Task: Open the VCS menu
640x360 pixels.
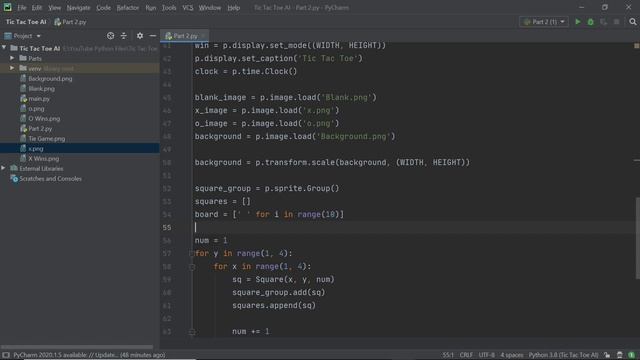Action: tap(188, 8)
